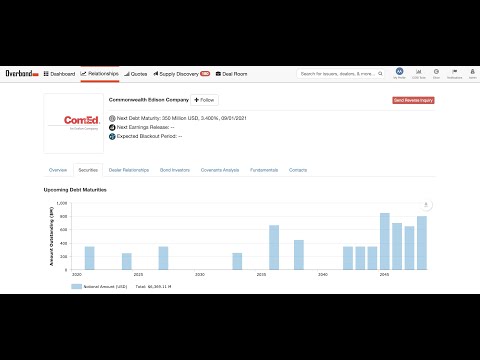Toggle Notional Amount (USD) legend swatch
Screen dimensions: 480x360
coord(76,287)
